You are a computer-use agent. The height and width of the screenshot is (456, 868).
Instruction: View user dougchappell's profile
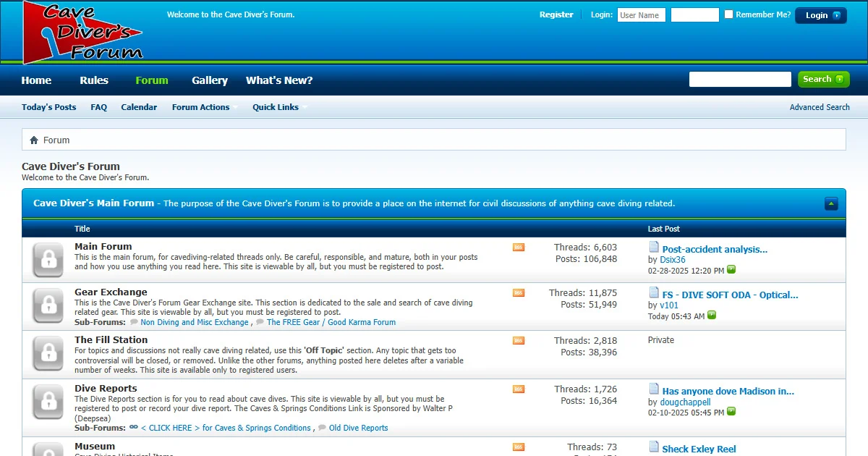685,402
